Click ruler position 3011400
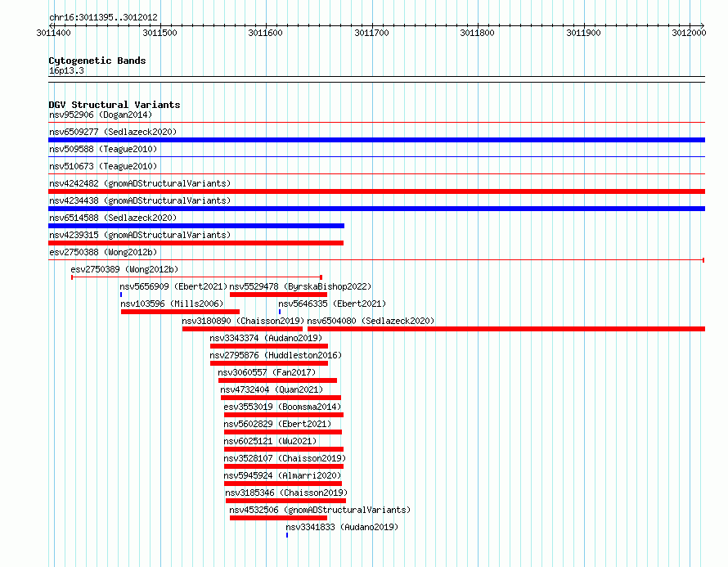 pyautogui.click(x=53, y=33)
